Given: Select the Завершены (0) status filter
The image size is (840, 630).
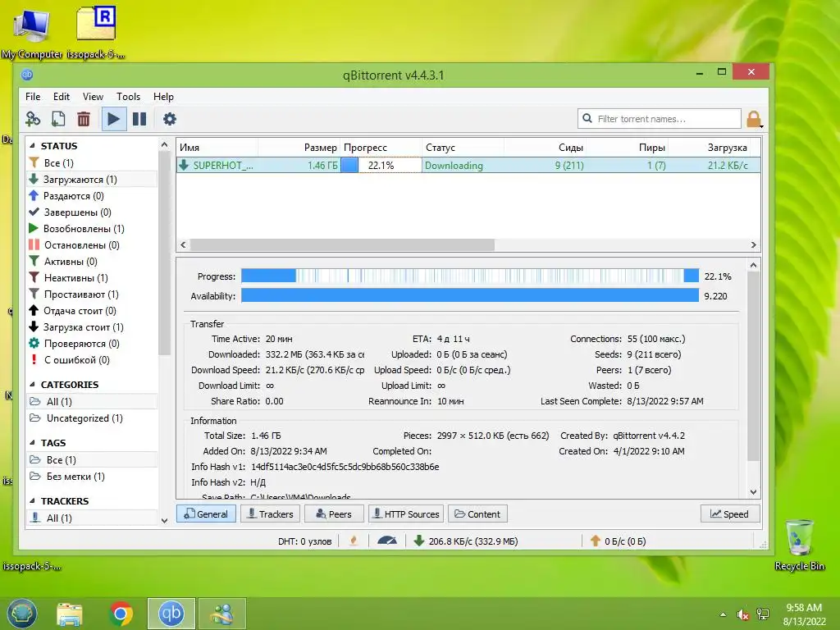Looking at the screenshot, I should pos(92,212).
